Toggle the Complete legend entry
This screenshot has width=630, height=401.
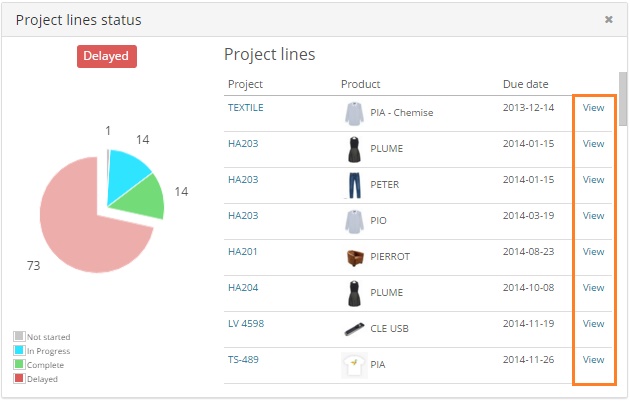tap(42, 365)
